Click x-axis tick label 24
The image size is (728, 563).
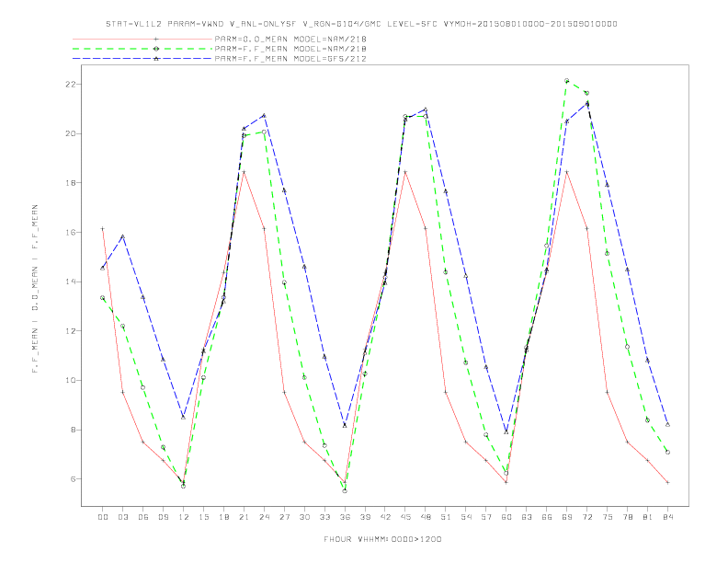264,517
